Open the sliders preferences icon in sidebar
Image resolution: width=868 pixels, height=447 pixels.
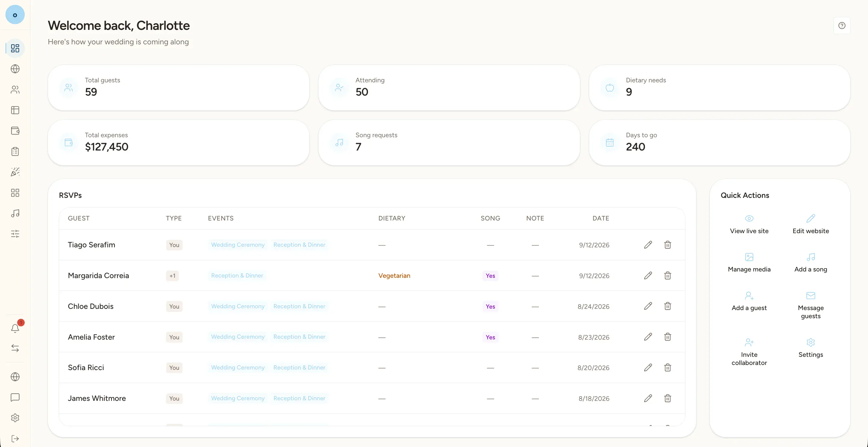[15, 234]
